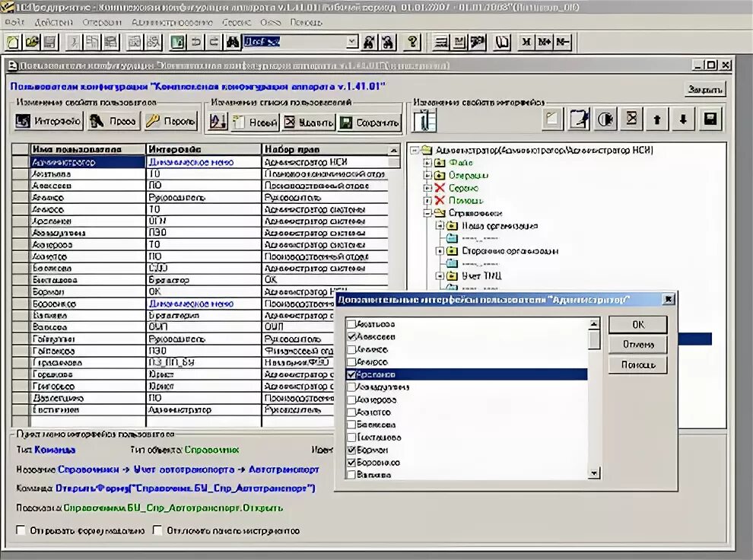Click the move down arrow icon in interface toolbar
753x560 pixels.
click(683, 119)
